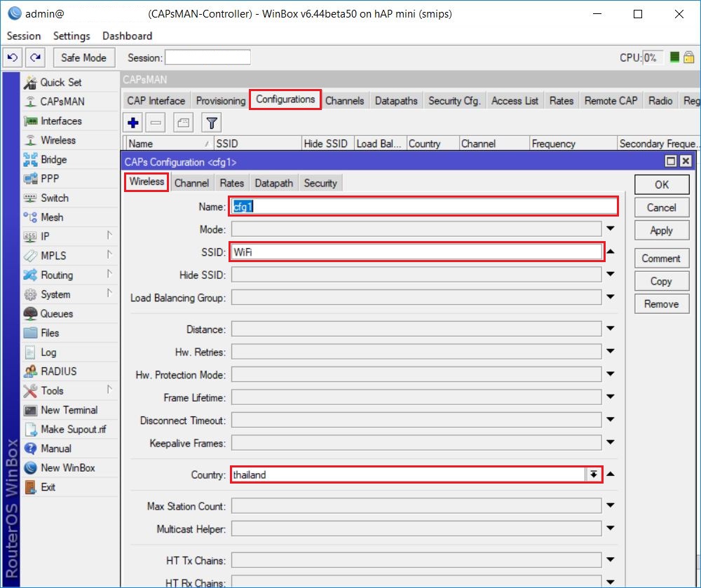
Task: Click the Name input field
Action: tap(424, 207)
